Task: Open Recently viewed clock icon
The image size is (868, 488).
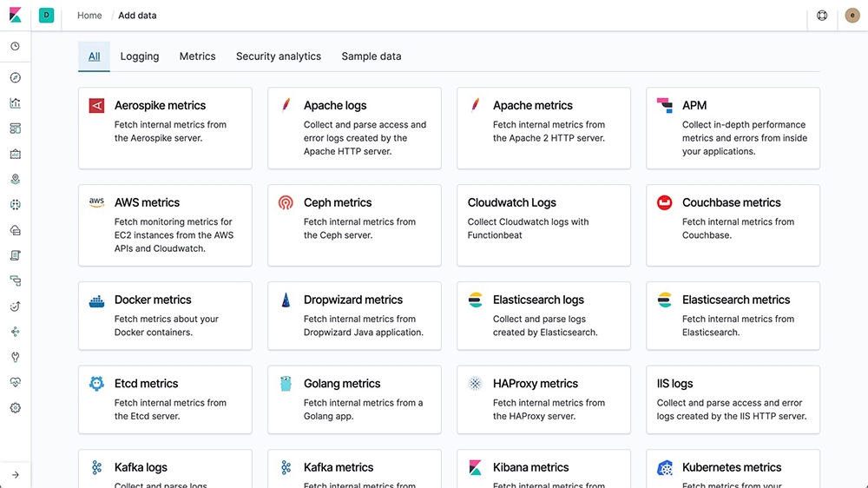Action: (16, 47)
